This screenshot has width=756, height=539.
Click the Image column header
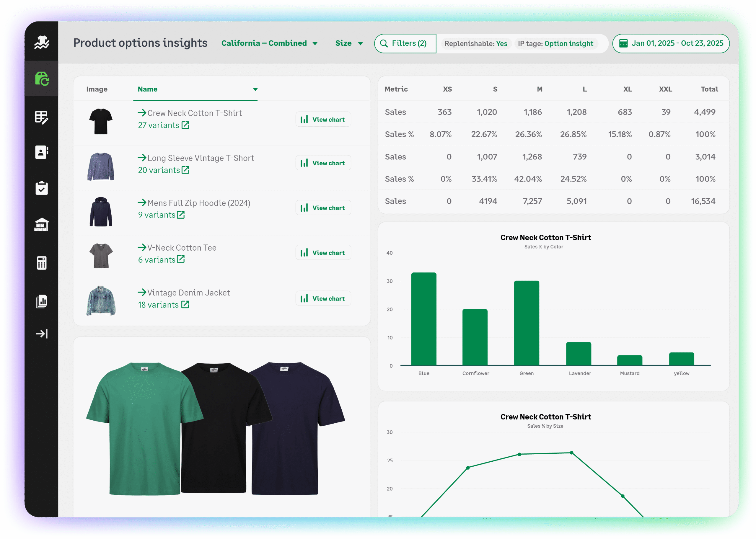(x=97, y=89)
